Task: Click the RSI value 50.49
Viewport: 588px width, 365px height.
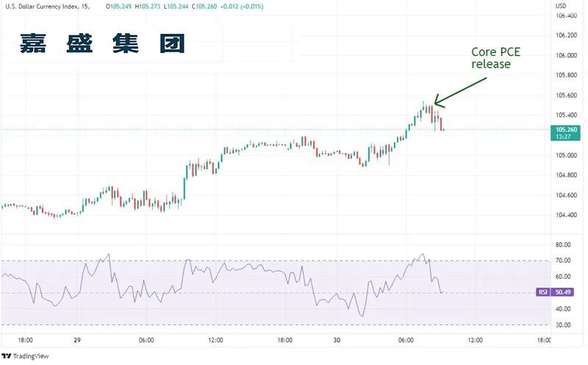Action: point(562,291)
